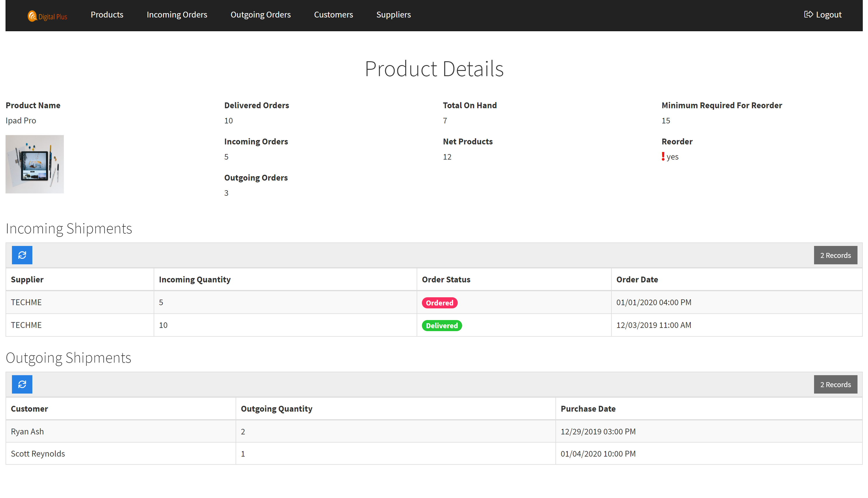Screen dimensions: 868x498
Task: Click the red reorder warning indicator
Action: 663,156
